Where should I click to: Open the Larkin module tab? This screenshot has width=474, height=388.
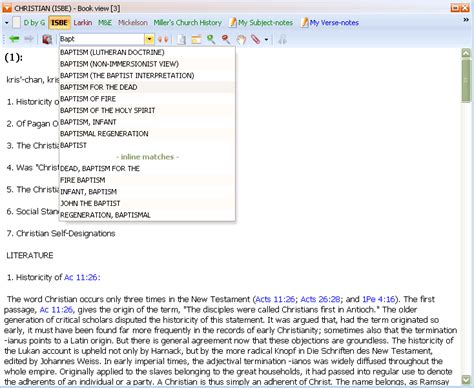click(83, 23)
